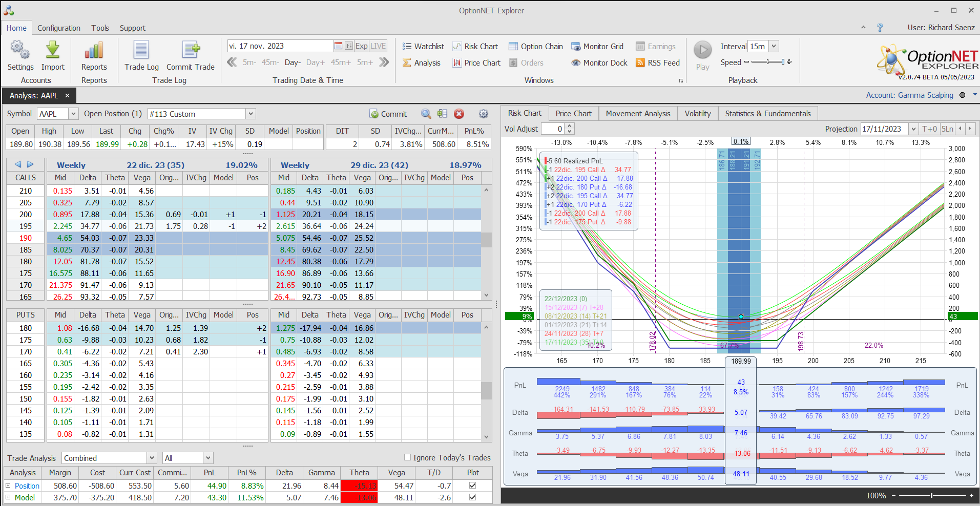980x506 pixels.
Task: Step forward 45 minutes with 45m+
Action: click(341, 62)
